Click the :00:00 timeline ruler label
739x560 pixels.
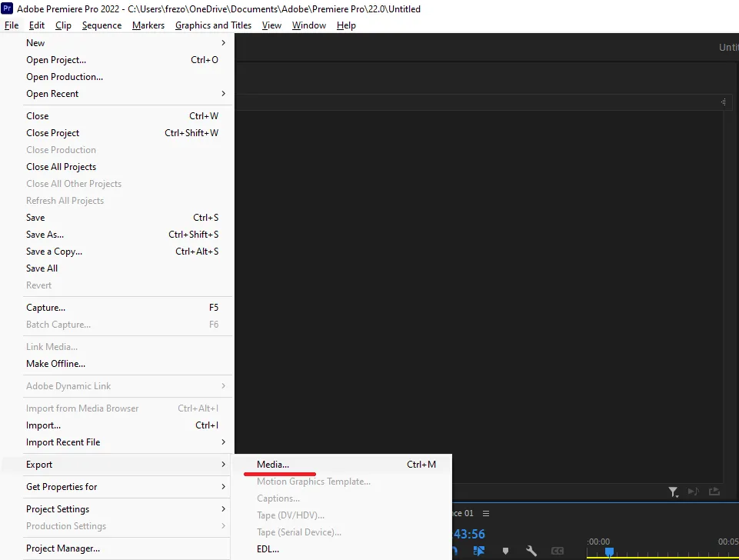(598, 542)
